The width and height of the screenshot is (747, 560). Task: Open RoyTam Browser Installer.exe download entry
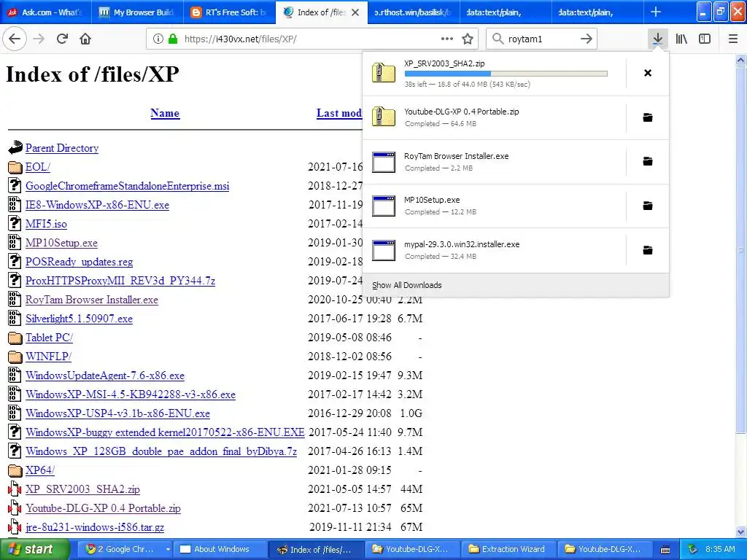494,161
